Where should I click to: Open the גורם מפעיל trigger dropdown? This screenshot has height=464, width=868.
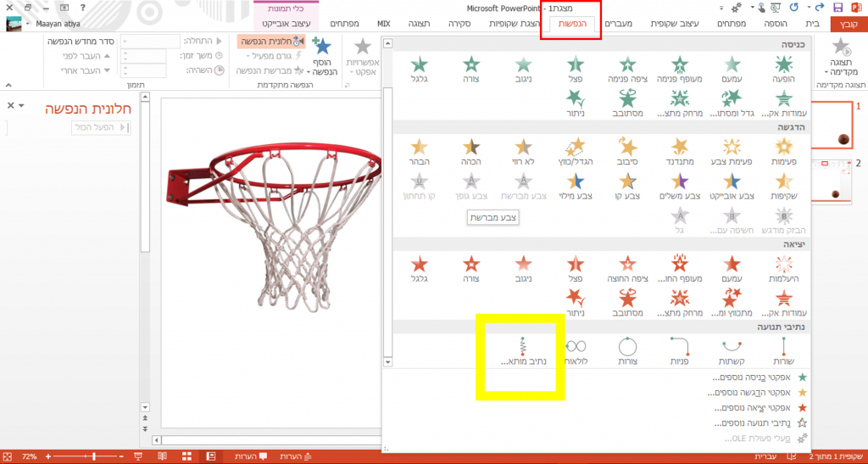[275, 56]
